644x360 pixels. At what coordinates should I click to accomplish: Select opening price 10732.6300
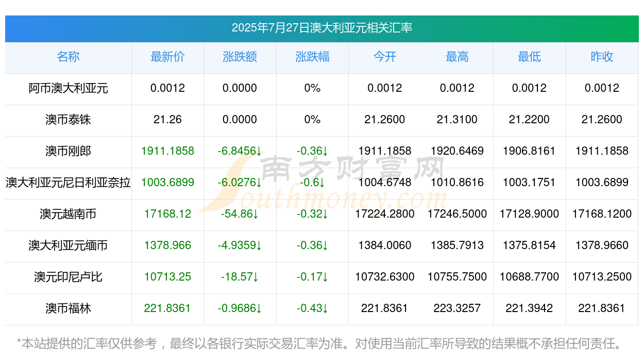pyautogui.click(x=385, y=277)
